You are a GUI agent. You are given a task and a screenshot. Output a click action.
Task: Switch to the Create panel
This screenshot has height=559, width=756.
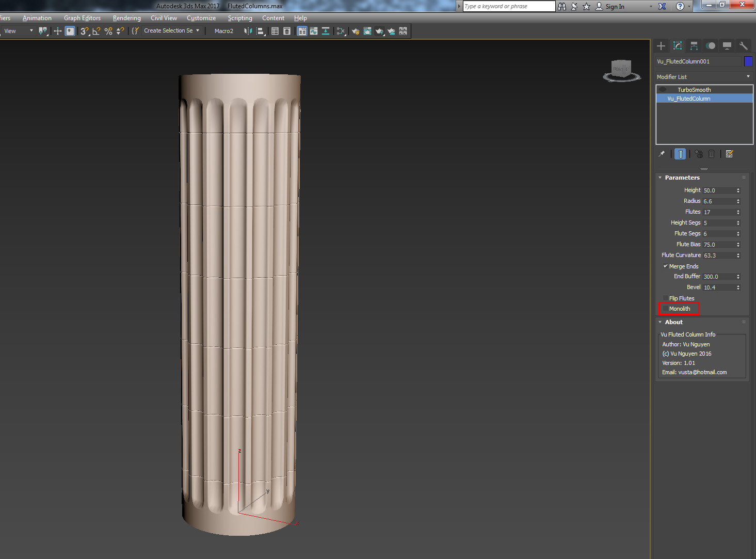[661, 45]
